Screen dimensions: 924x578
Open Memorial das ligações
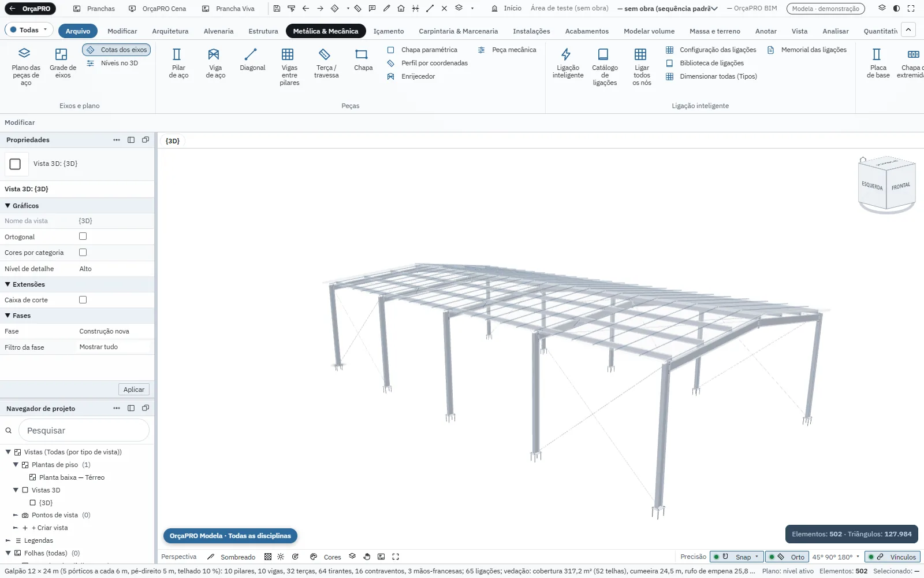pyautogui.click(x=807, y=50)
